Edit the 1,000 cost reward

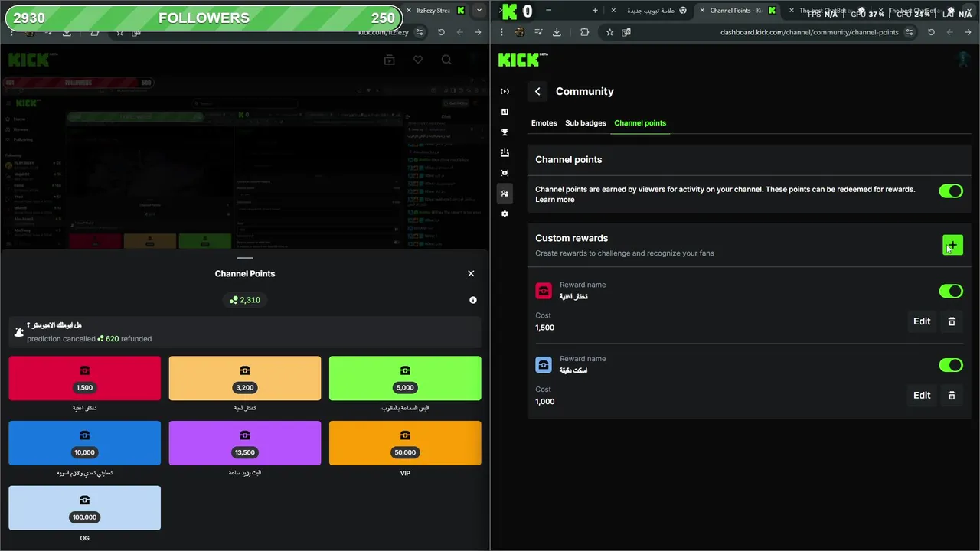[922, 396]
